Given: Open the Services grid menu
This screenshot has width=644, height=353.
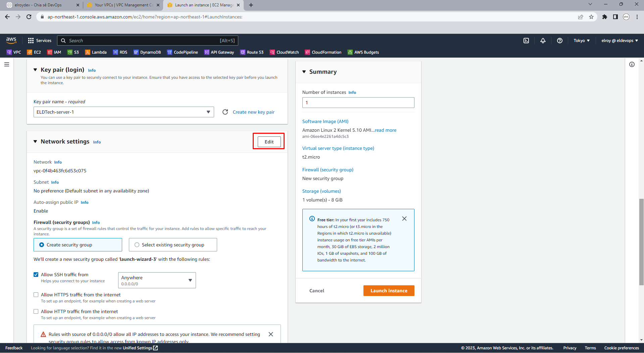Looking at the screenshot, I should (x=40, y=41).
